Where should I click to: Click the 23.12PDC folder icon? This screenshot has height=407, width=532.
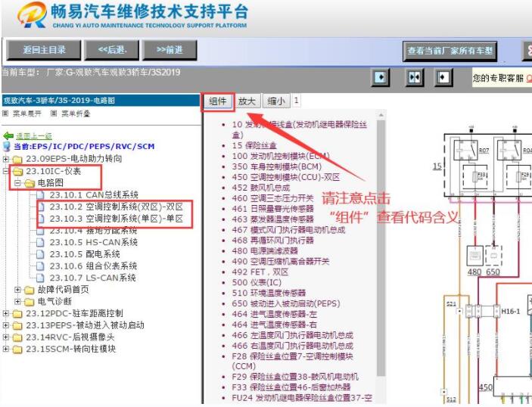17,314
